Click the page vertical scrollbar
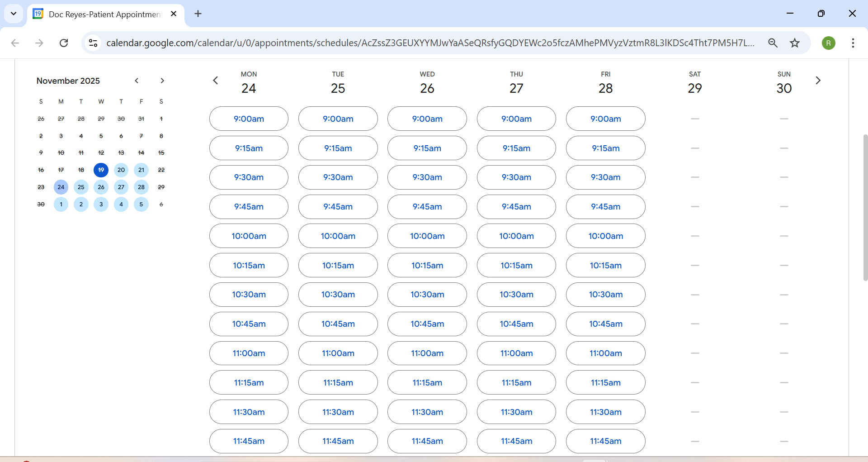Image resolution: width=868 pixels, height=462 pixels. (x=865, y=207)
